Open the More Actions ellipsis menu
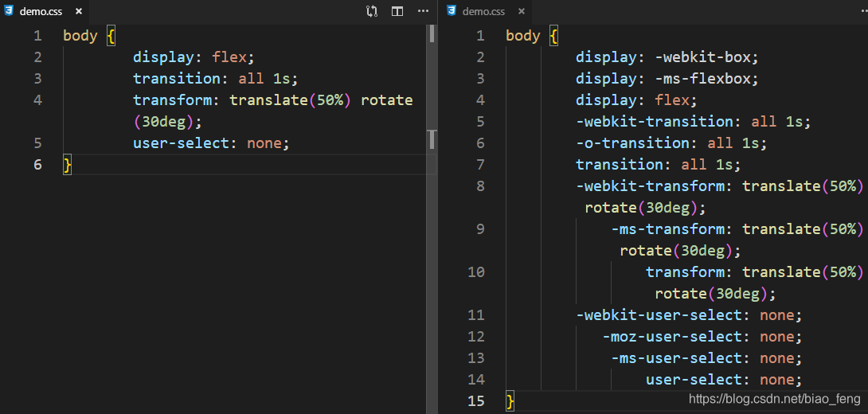The height and width of the screenshot is (414, 868). (x=423, y=11)
